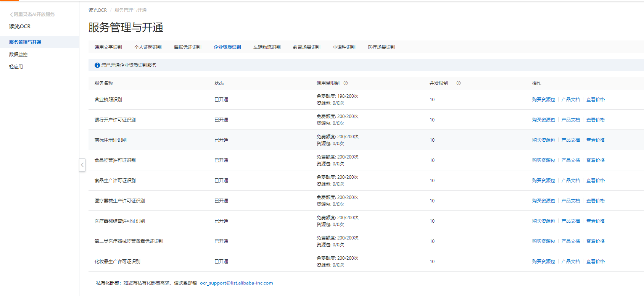Click the 营业执照识别 service name

108,100
